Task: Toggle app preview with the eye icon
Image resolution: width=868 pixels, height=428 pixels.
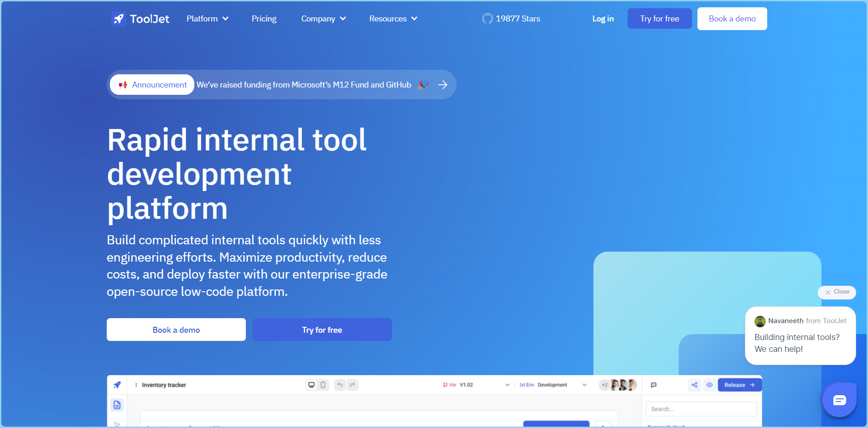Action: 710,385
